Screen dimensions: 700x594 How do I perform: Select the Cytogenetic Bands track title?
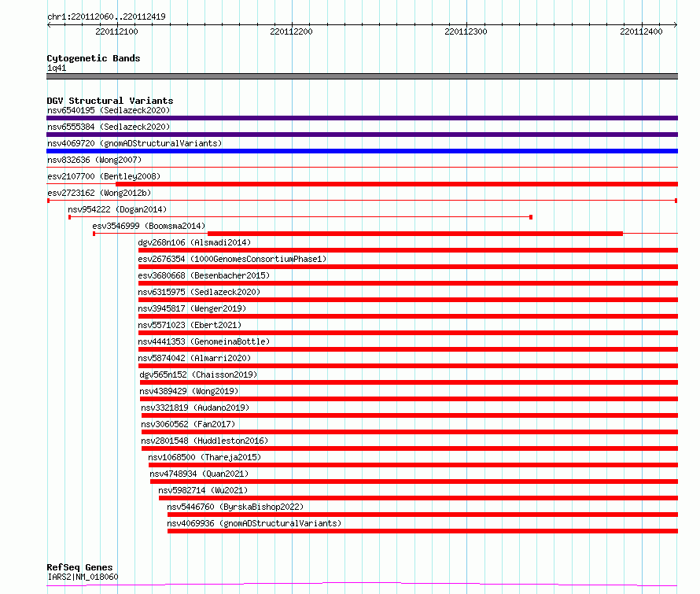click(x=94, y=58)
